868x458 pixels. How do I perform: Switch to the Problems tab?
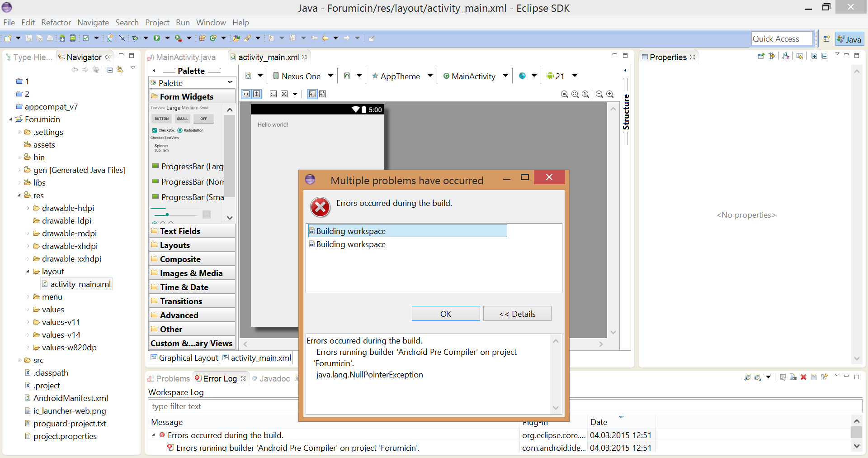pyautogui.click(x=169, y=378)
